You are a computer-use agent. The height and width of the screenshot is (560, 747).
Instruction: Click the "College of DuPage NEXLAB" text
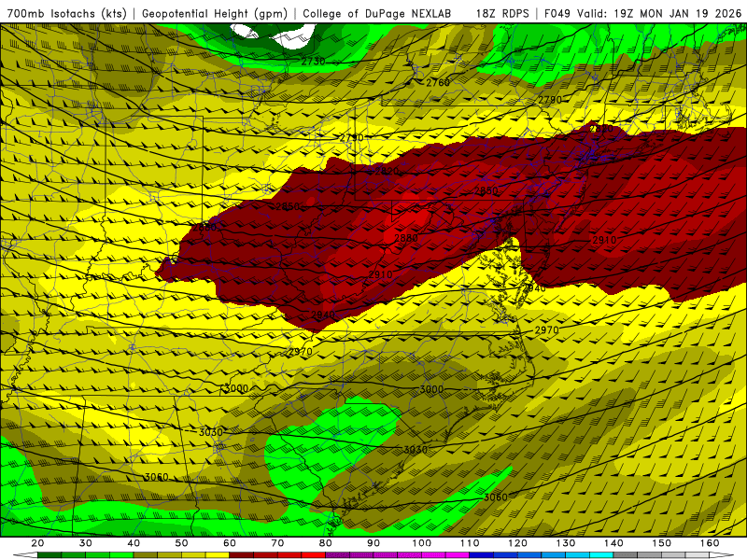377,13
